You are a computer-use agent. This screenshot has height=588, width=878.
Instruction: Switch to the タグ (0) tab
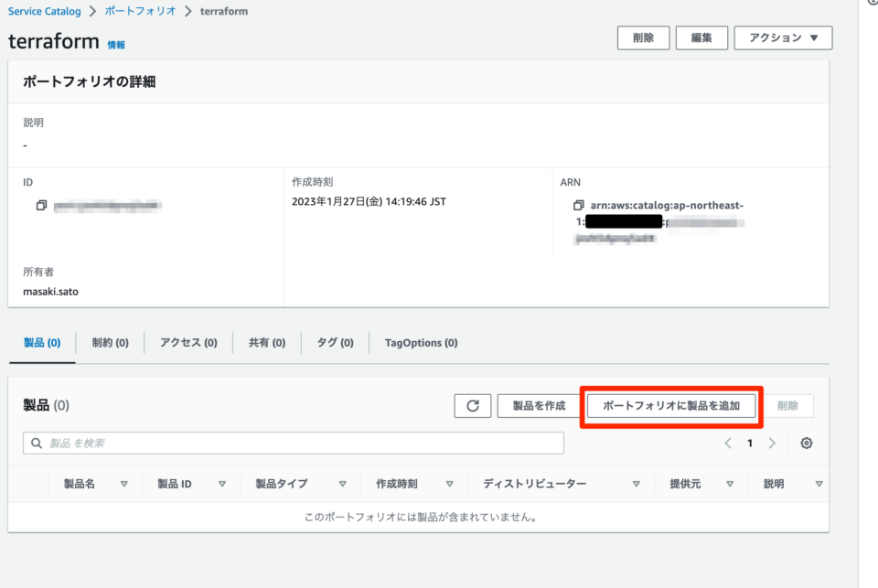[x=336, y=343]
